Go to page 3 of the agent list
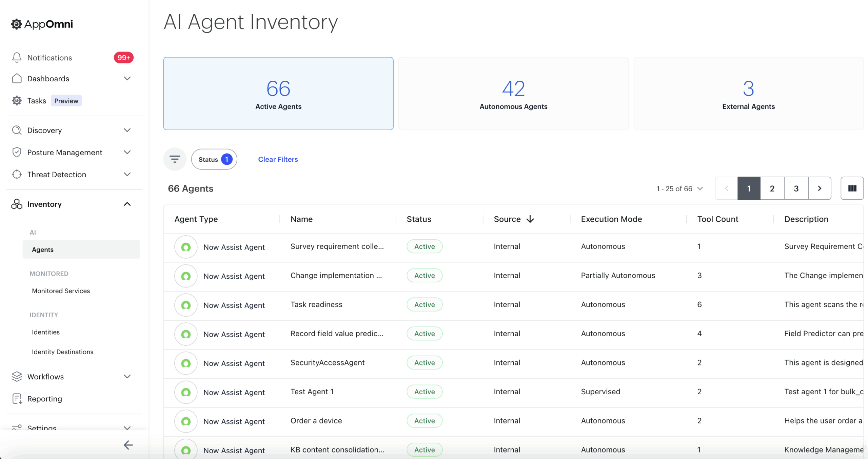Viewport: 868px width, 459px height. [796, 188]
